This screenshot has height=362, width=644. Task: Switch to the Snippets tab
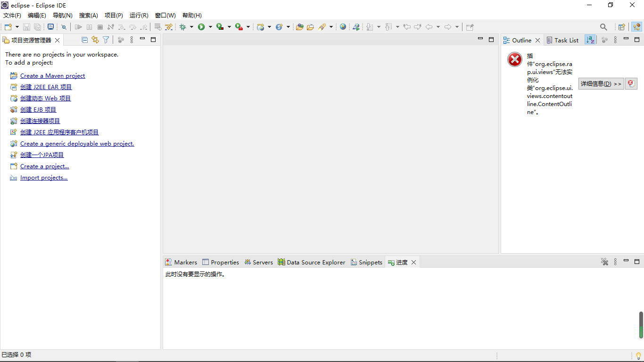pyautogui.click(x=366, y=263)
